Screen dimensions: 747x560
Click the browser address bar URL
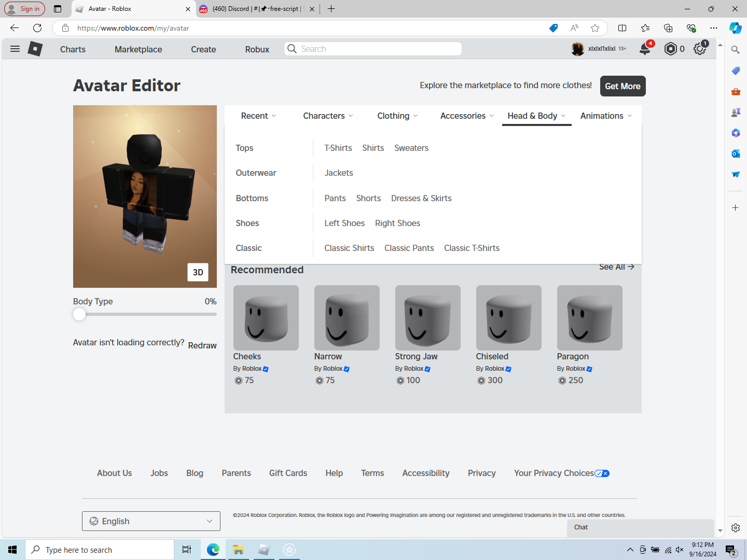[x=133, y=28]
